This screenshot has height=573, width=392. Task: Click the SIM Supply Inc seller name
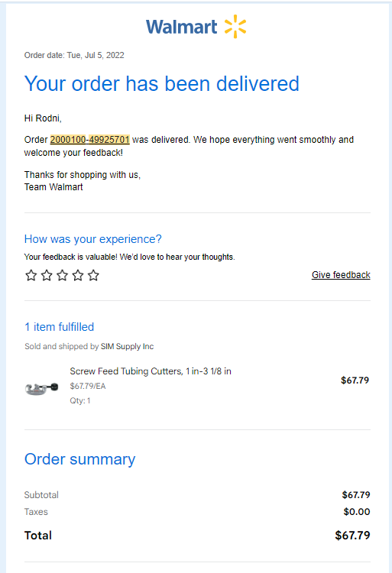pyautogui.click(x=127, y=346)
